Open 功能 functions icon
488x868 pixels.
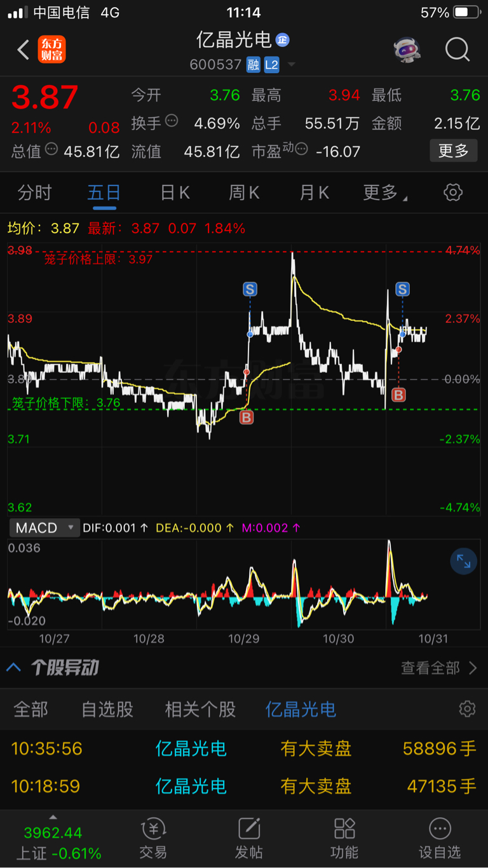click(x=344, y=839)
